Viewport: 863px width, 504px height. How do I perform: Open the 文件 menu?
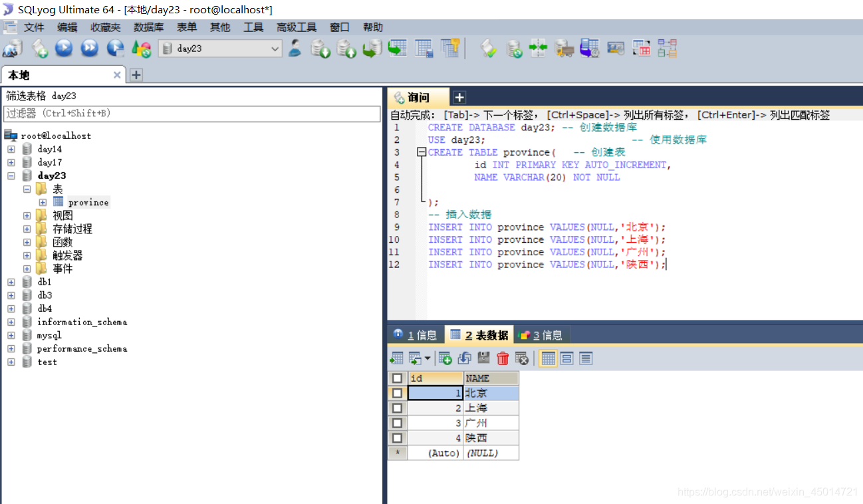pos(34,27)
